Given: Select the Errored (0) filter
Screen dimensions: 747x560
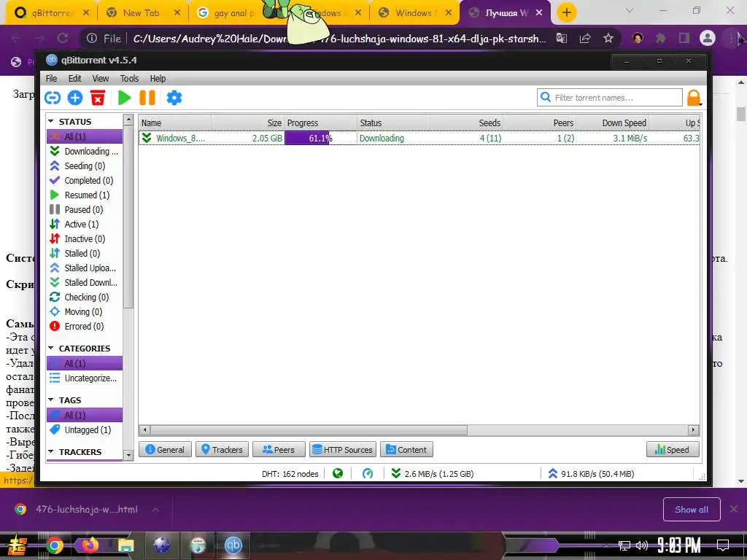Looking at the screenshot, I should (x=85, y=326).
